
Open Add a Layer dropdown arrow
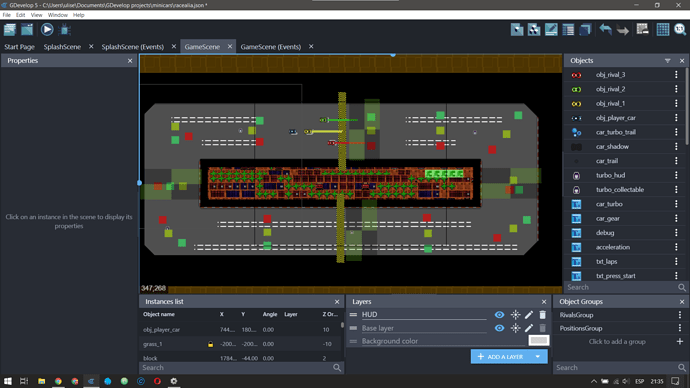(x=538, y=357)
